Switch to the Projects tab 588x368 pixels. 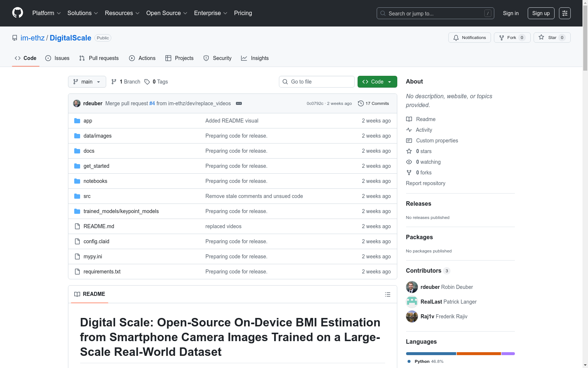click(179, 58)
